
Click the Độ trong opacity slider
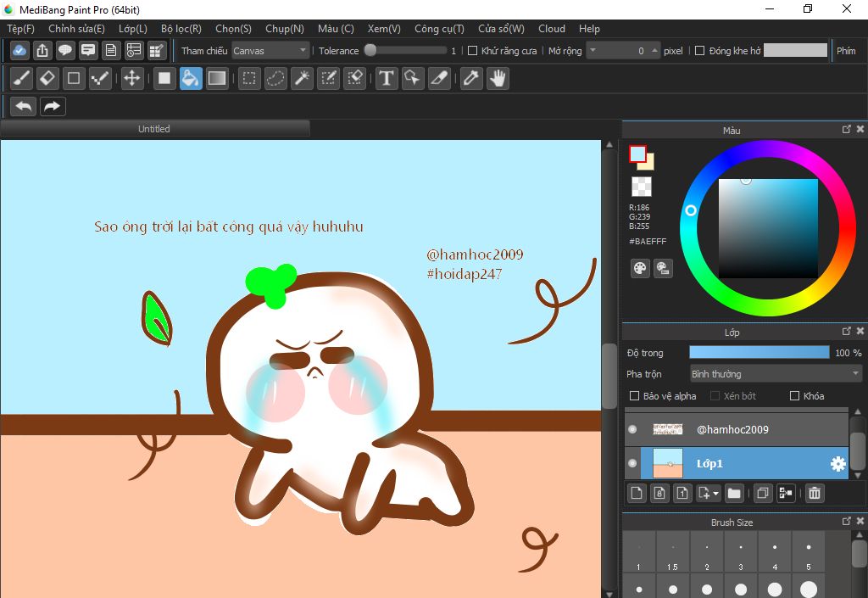pyautogui.click(x=759, y=353)
